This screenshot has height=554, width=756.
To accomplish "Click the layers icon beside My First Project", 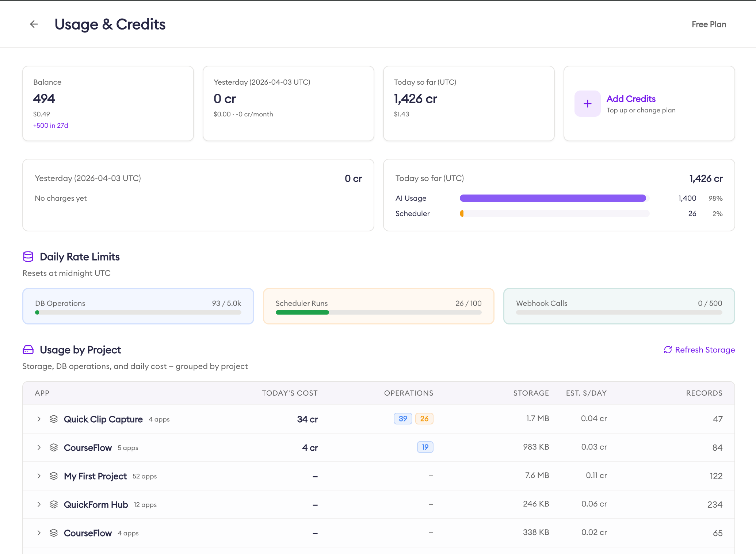I will pyautogui.click(x=54, y=476).
